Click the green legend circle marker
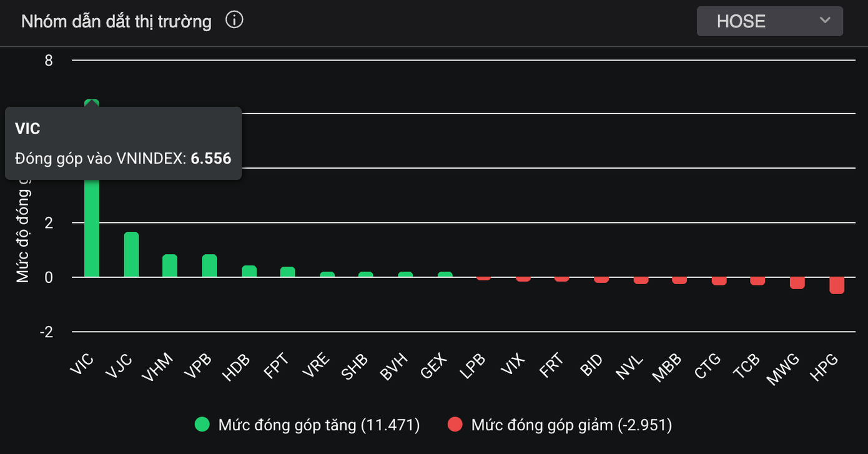 pyautogui.click(x=202, y=425)
